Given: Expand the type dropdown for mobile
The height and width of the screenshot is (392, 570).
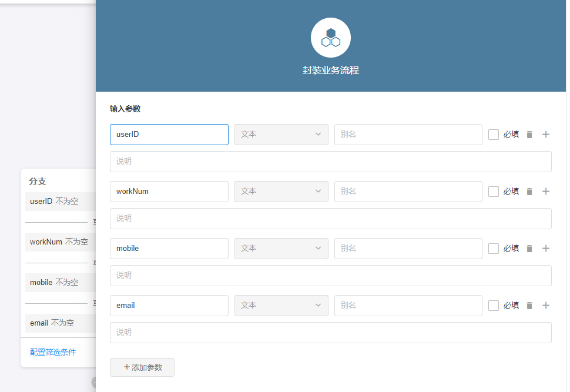Looking at the screenshot, I should point(281,249).
